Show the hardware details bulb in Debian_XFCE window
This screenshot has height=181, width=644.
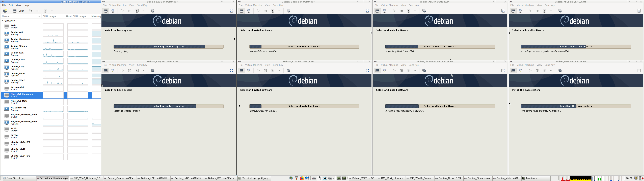click(521, 11)
